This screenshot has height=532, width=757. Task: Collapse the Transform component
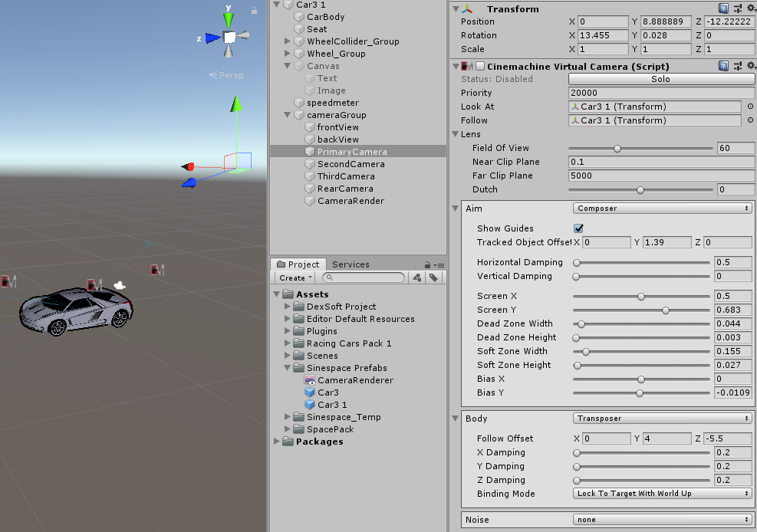point(456,8)
